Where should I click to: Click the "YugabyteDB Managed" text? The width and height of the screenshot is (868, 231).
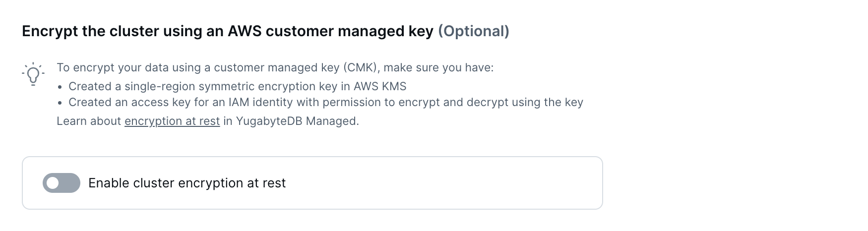pos(297,121)
